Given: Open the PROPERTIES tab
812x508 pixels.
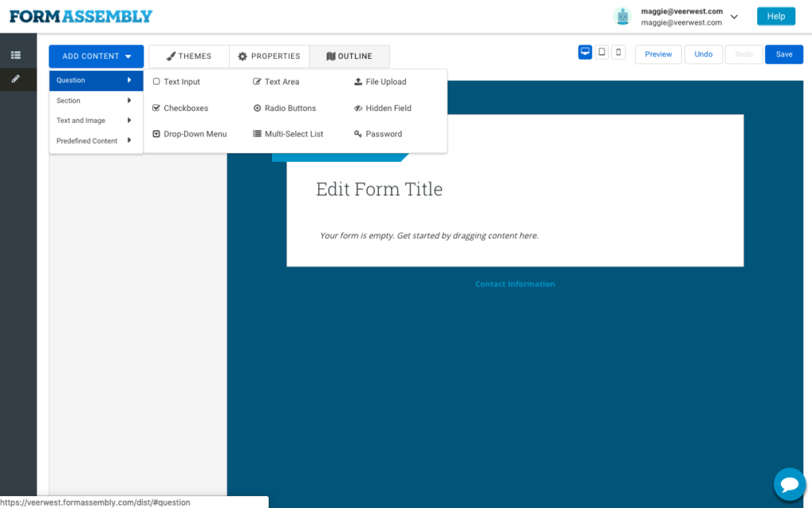Looking at the screenshot, I should (269, 56).
